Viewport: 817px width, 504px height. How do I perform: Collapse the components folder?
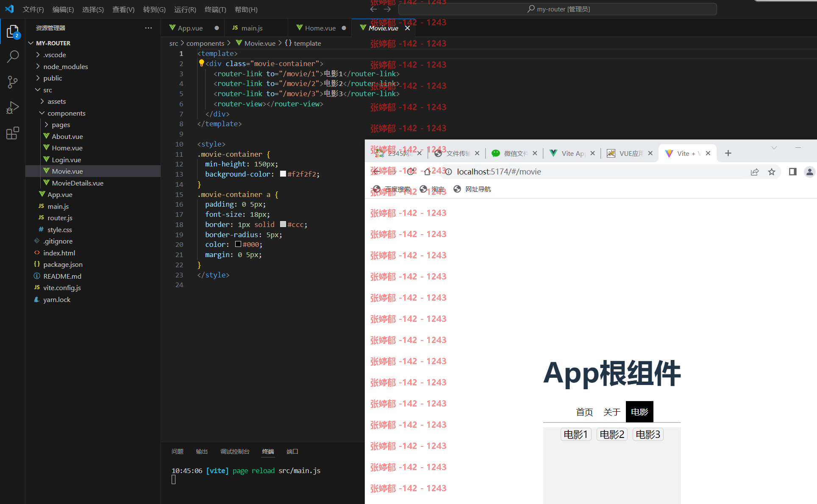pyautogui.click(x=42, y=113)
